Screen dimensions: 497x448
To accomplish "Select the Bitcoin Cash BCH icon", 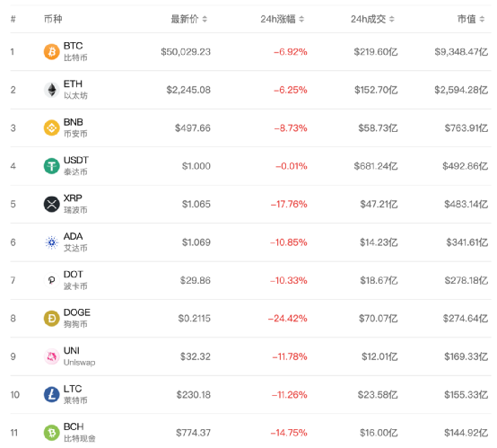I will click(x=52, y=433).
